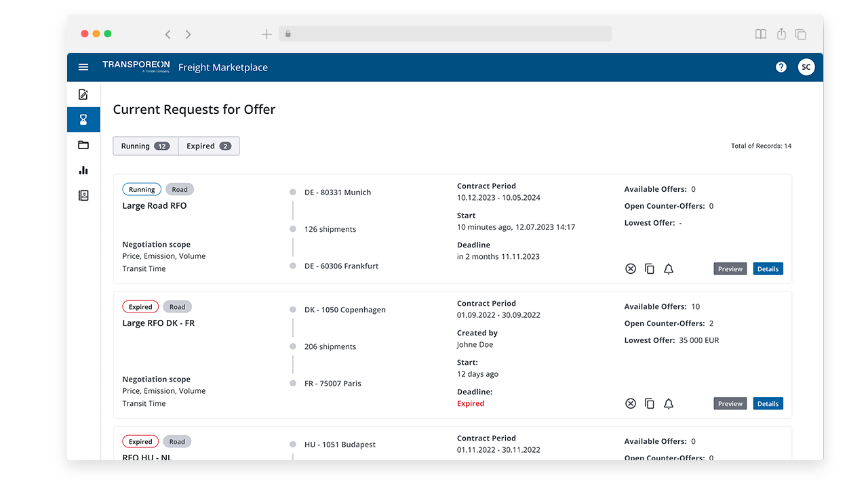
Task: Open the SC profile menu
Action: (x=806, y=67)
